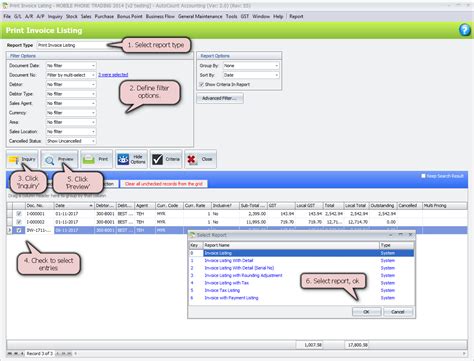474x361 pixels.
Task: Click the Preview magnifier button
Action: (x=59, y=159)
